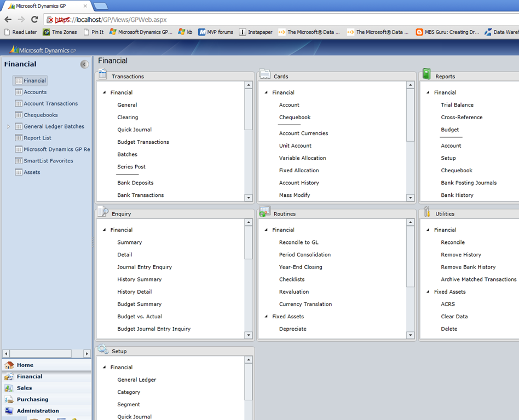This screenshot has width=519, height=420.
Task: Click the Report List icon in sidebar
Action: click(x=19, y=138)
